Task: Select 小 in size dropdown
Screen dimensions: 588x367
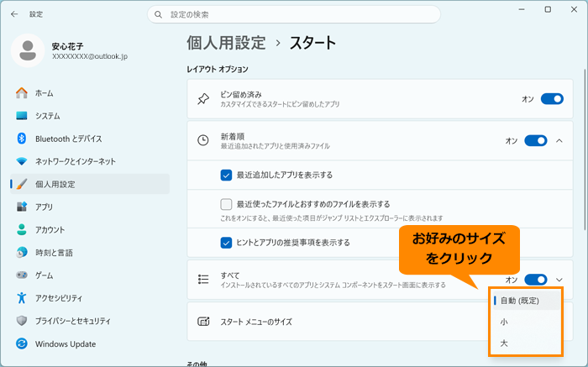Action: coord(526,322)
